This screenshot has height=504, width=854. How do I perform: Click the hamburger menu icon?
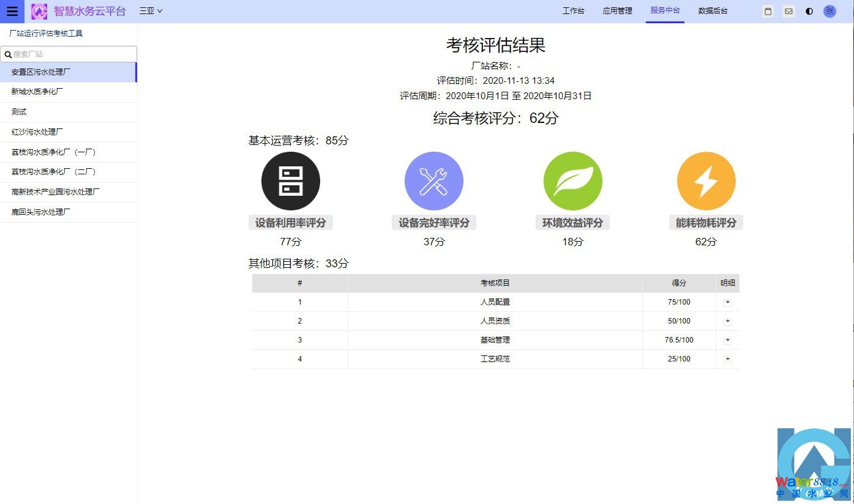[x=12, y=11]
